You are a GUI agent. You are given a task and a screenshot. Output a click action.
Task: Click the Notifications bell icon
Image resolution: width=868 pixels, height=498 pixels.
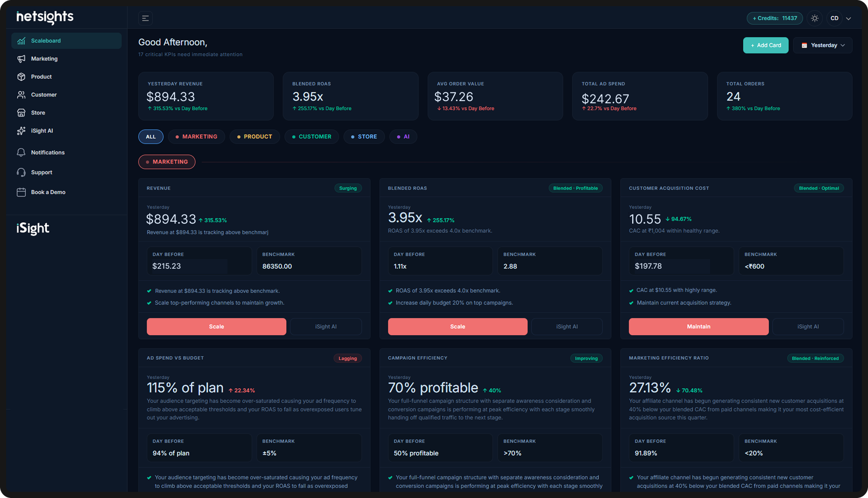pos(21,152)
